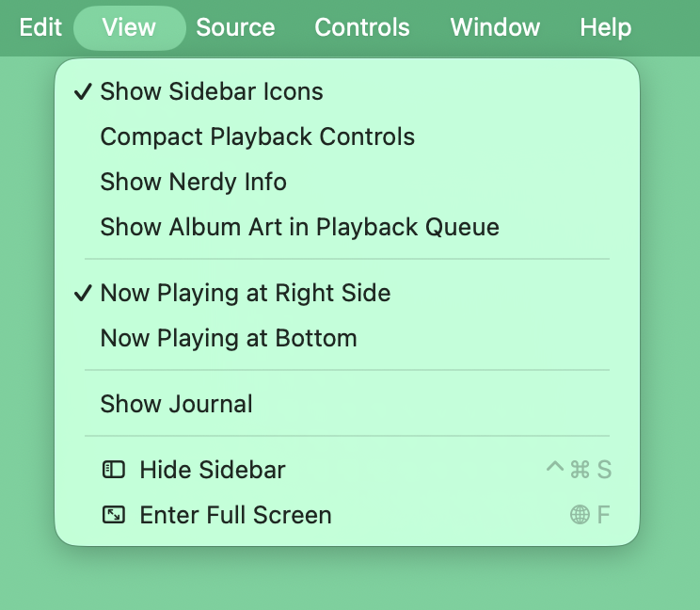Viewport: 700px width, 610px height.
Task: Click the checkmark beside Now Playing at Right Side
Action: tap(84, 293)
